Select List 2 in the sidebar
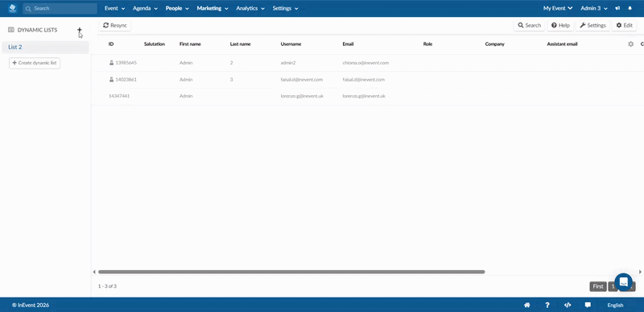Image resolution: width=644 pixels, height=312 pixels. tap(45, 47)
